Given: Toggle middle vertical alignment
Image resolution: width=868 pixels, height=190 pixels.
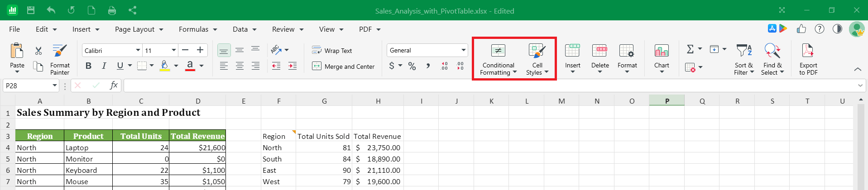Looking at the screenshot, I should pos(240,50).
